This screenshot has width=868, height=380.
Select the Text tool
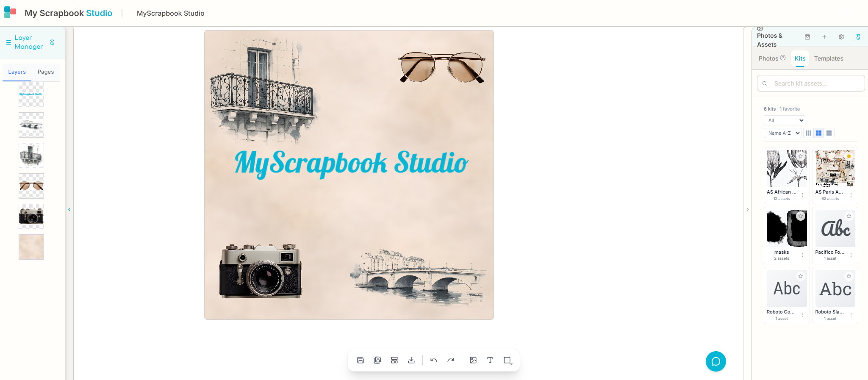pyautogui.click(x=490, y=360)
